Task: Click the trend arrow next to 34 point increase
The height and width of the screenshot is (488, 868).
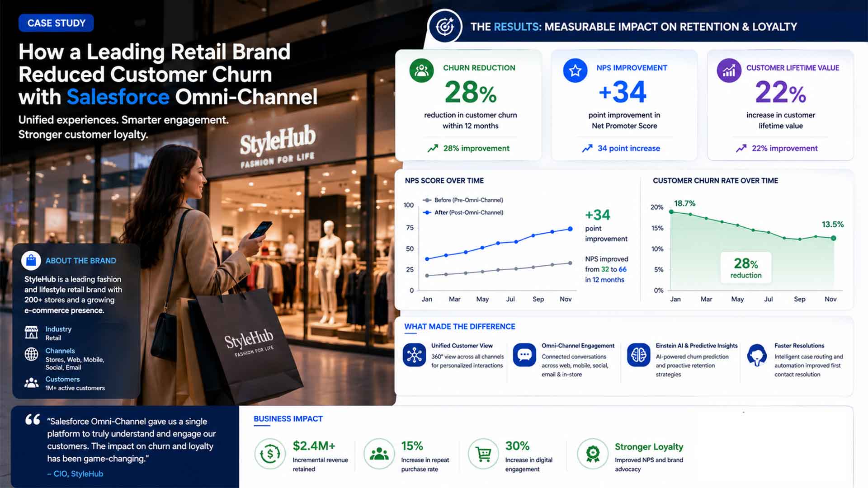Action: click(587, 148)
